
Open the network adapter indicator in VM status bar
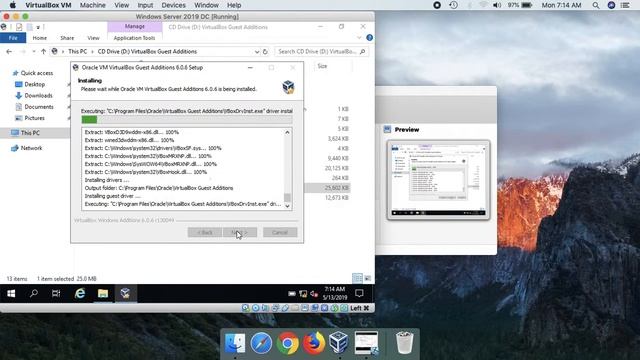coord(275,308)
